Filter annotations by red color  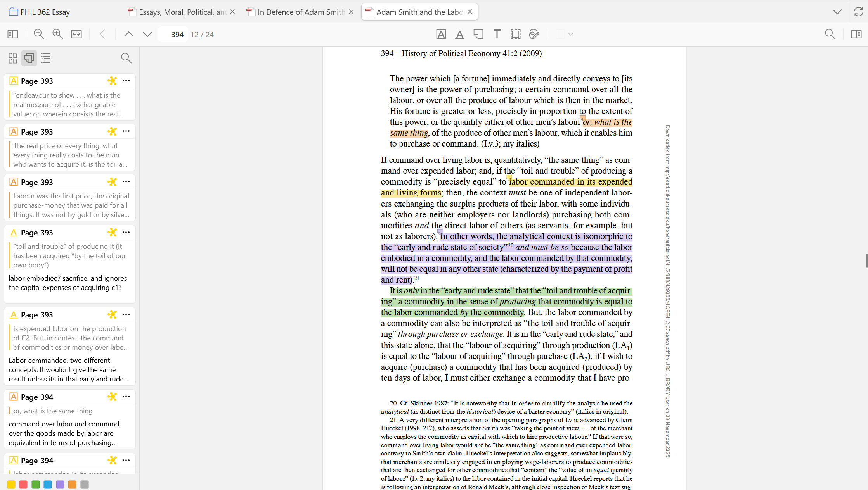23,484
